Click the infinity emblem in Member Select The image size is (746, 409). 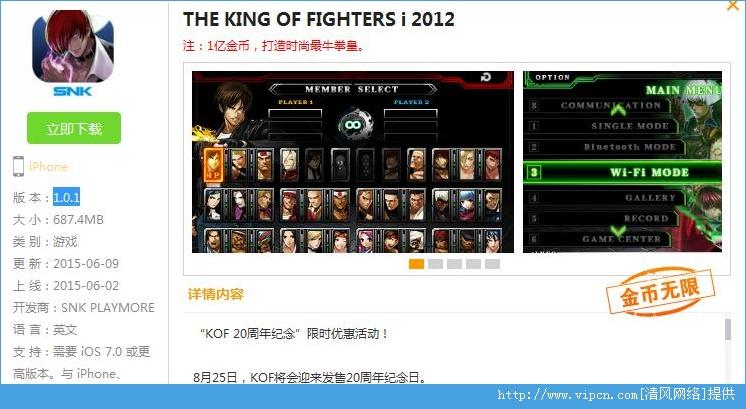(353, 125)
